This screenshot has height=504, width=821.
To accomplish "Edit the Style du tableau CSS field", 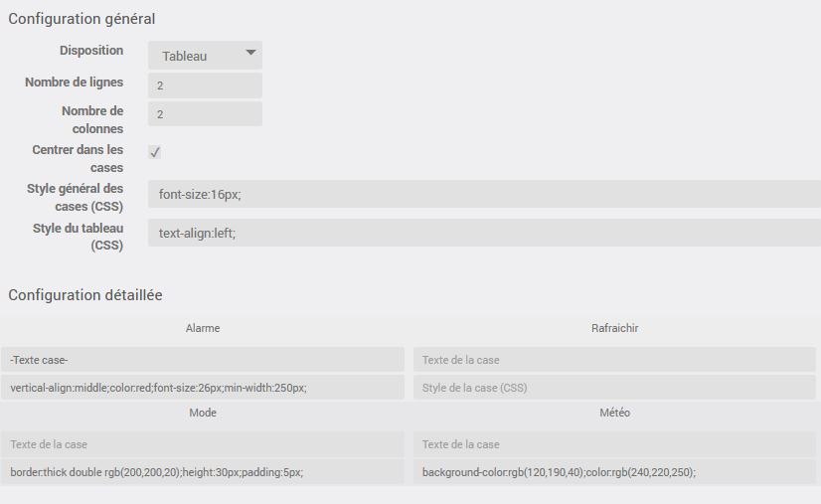I will point(484,233).
